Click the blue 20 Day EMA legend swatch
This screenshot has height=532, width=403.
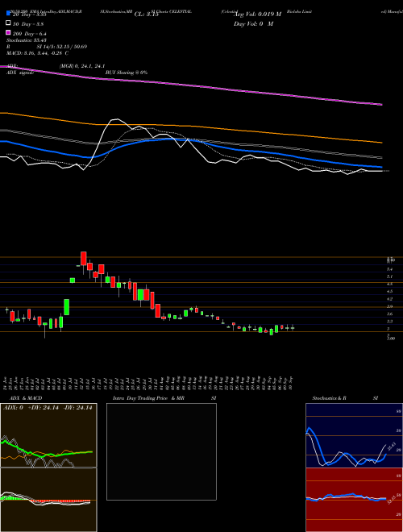tap(8, 13)
